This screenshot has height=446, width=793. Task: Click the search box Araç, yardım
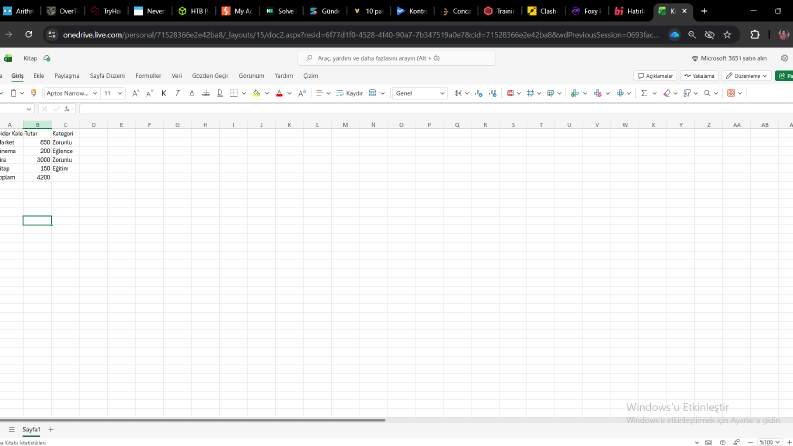tap(396, 58)
